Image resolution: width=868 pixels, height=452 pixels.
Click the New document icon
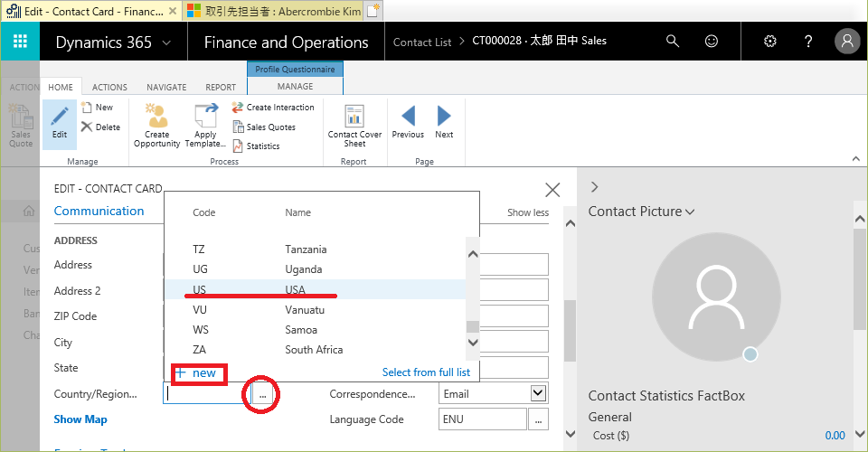pos(87,108)
